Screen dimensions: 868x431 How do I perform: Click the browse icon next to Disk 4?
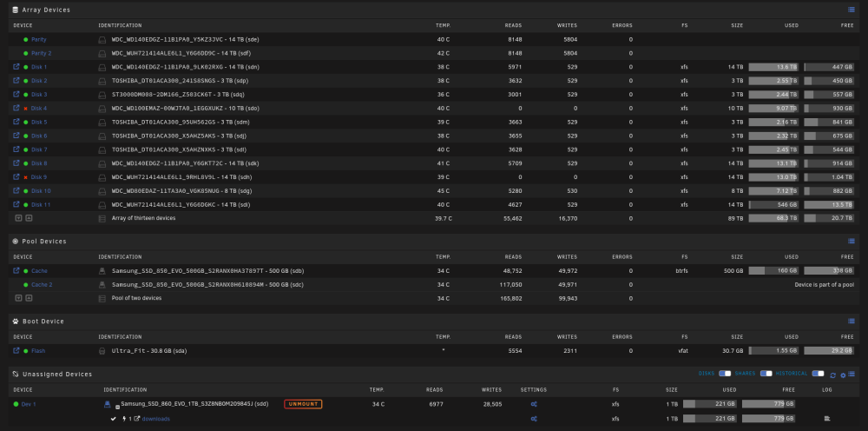(x=16, y=108)
